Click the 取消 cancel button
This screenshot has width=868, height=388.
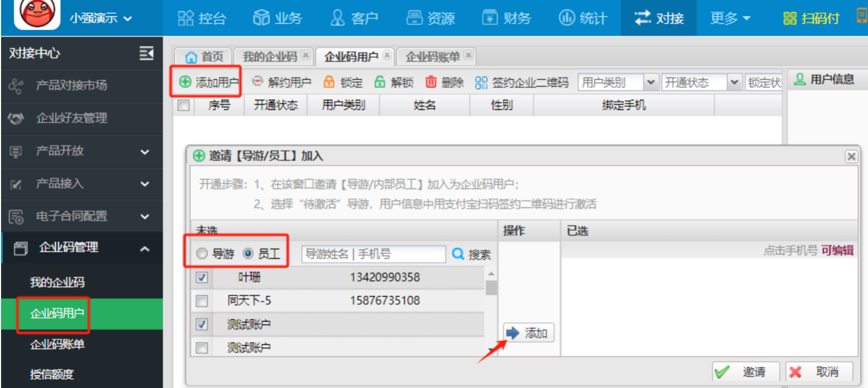tap(819, 372)
